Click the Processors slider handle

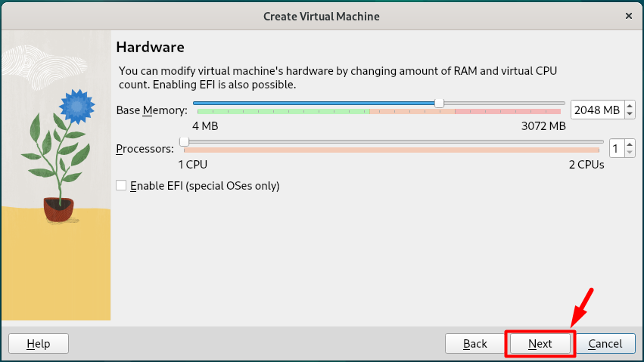184,141
